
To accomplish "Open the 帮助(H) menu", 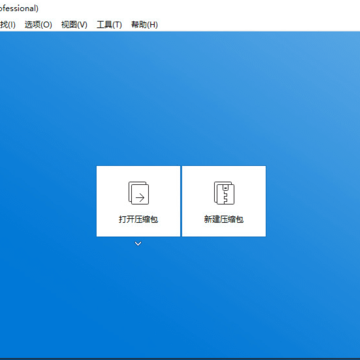I will tap(144, 25).
